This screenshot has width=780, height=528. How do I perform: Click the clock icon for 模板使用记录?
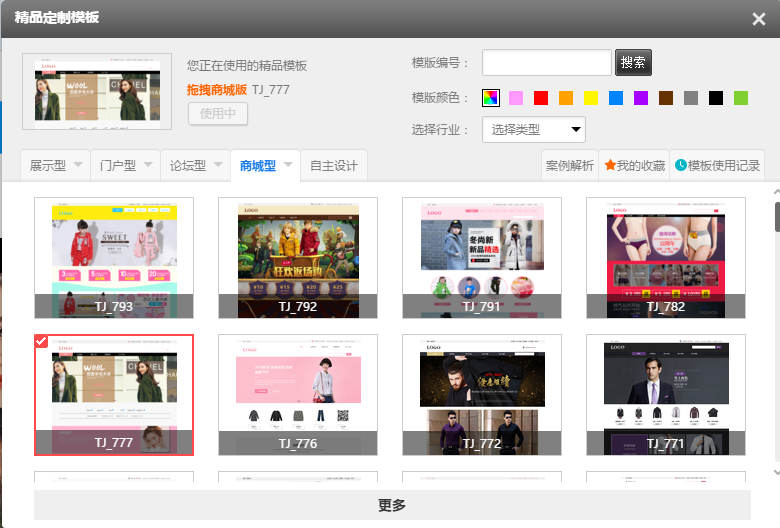[681, 166]
